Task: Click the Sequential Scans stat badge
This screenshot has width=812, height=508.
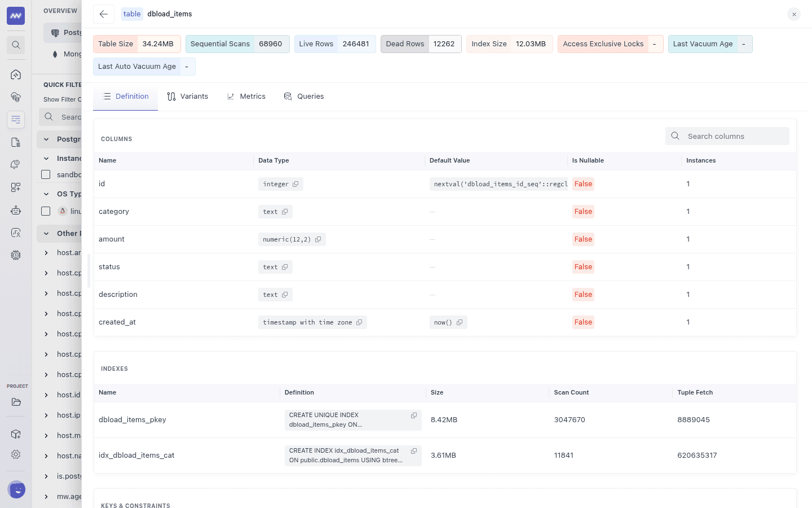Action: 237,44
